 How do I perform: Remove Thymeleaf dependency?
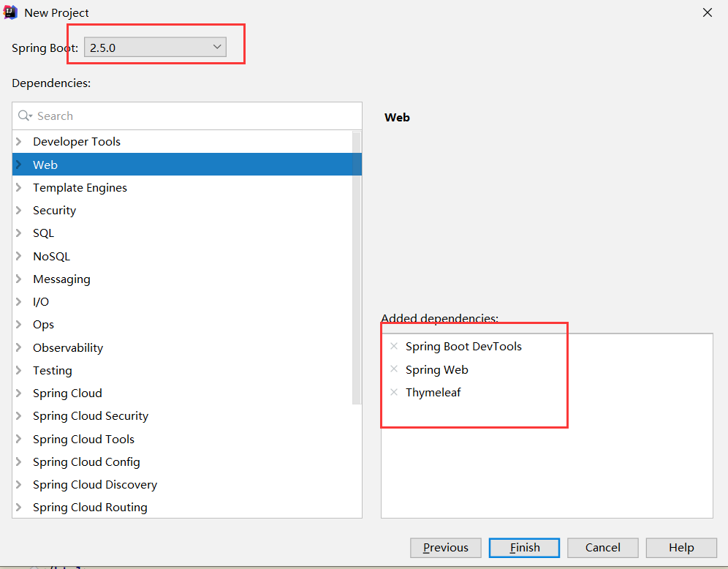[394, 392]
